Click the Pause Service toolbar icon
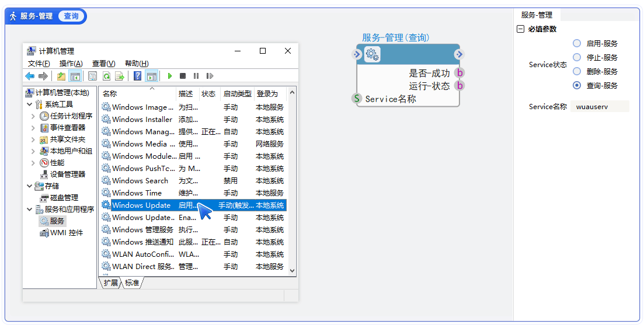The height and width of the screenshot is (328, 644). [196, 76]
